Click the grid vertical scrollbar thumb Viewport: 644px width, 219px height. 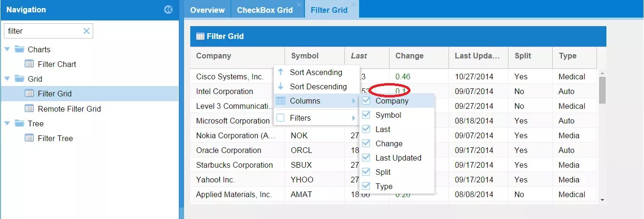[602, 90]
